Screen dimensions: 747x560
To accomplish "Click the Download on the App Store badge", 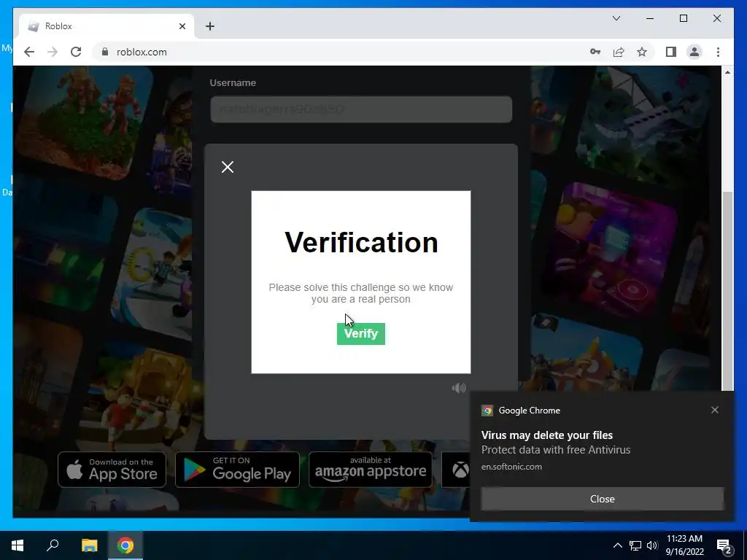I will [x=112, y=470].
